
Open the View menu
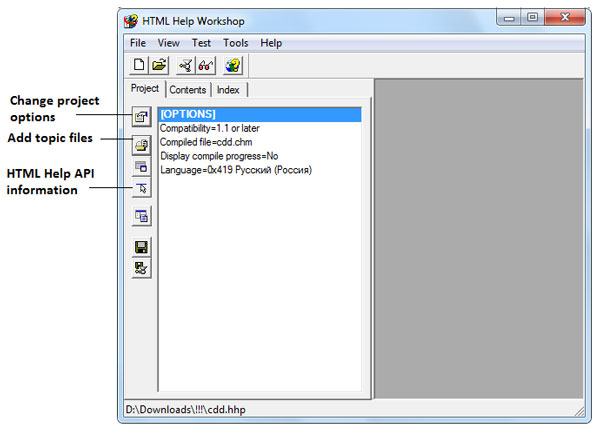(x=168, y=43)
